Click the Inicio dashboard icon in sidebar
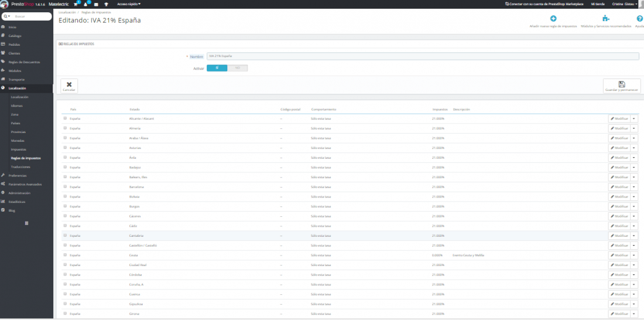The height and width of the screenshot is (320, 644). click(3, 27)
